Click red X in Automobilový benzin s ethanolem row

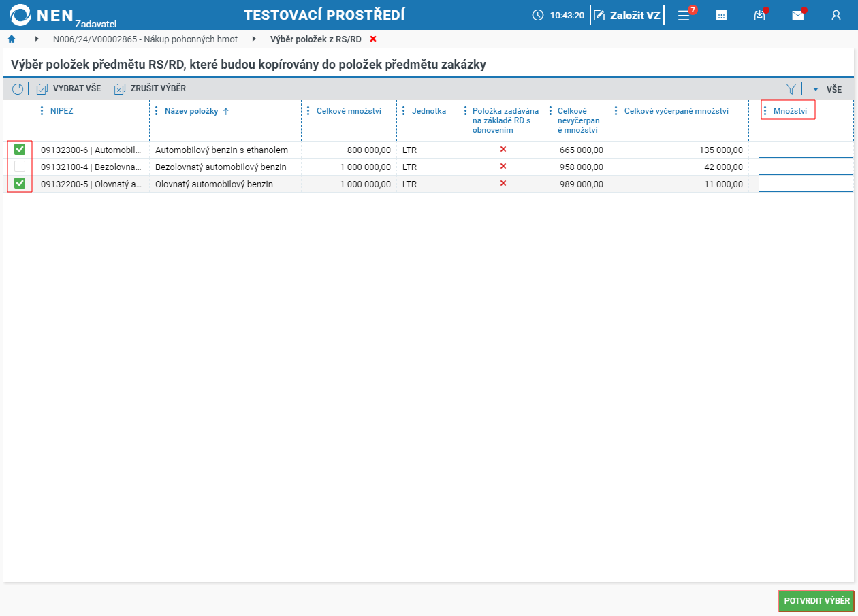(x=503, y=149)
